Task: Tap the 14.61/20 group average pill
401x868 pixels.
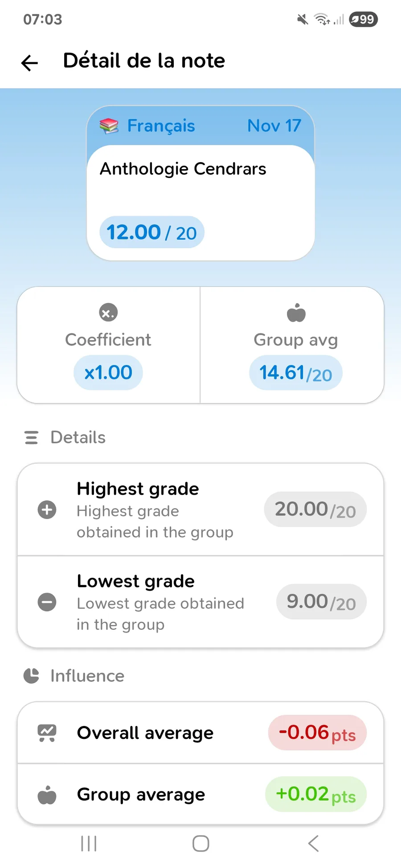Action: tap(296, 373)
